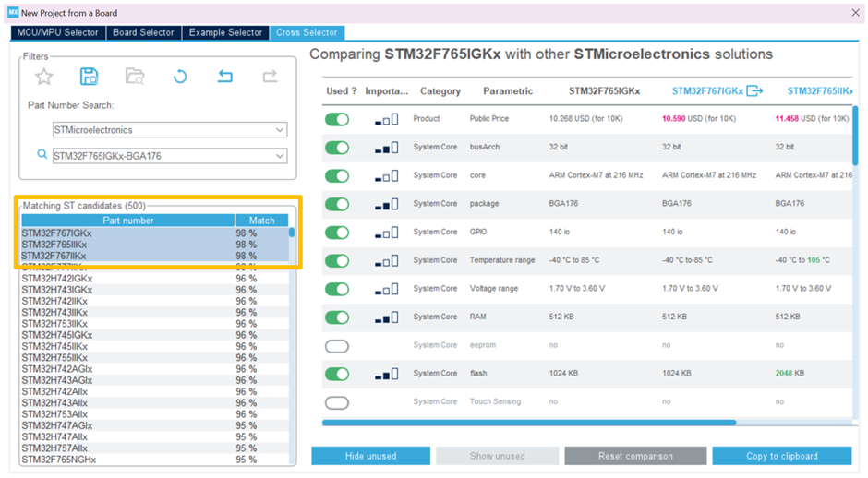868x478 pixels.
Task: Disable the Public Price comparison toggle
Action: pos(337,119)
